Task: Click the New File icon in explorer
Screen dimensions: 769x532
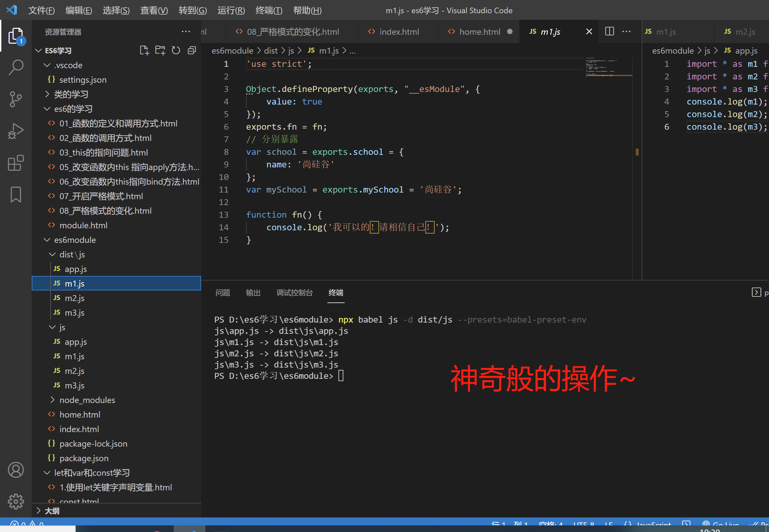Action: tap(144, 51)
